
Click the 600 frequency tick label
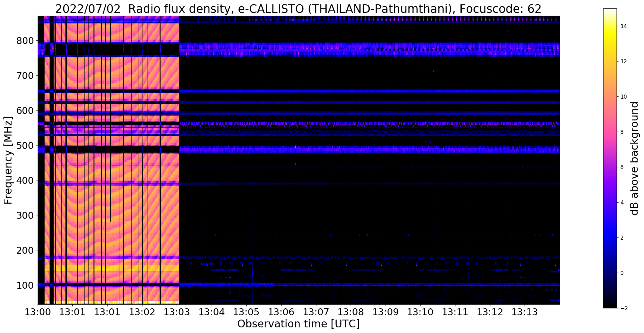pos(26,111)
